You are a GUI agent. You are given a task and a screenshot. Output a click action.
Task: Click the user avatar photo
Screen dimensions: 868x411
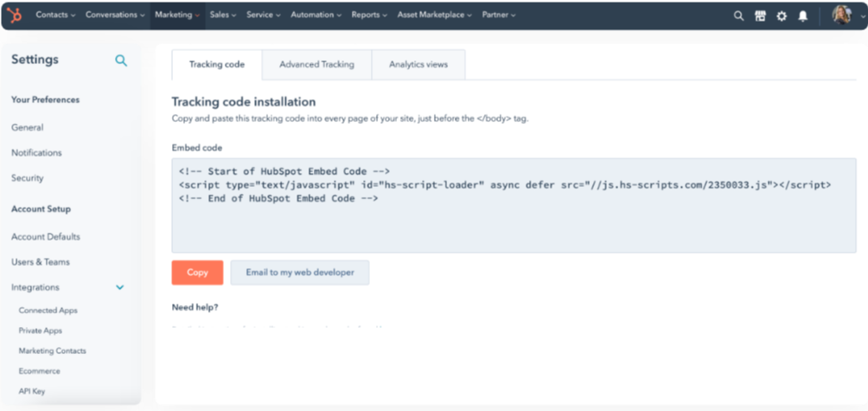pos(841,16)
